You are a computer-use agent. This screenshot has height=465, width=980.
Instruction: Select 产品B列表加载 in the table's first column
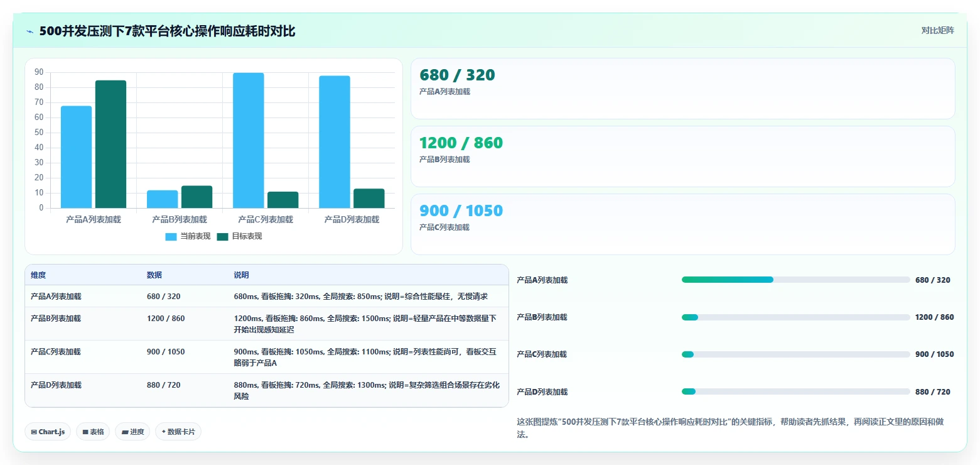56,319
